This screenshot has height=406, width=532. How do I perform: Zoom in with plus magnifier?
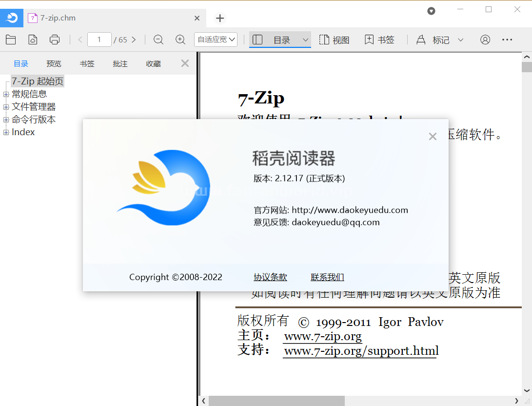pyautogui.click(x=180, y=40)
